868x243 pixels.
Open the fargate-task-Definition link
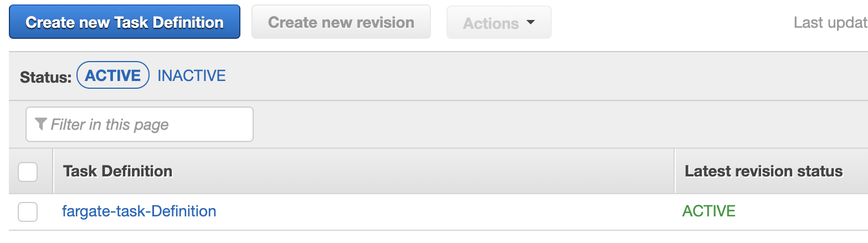click(139, 211)
